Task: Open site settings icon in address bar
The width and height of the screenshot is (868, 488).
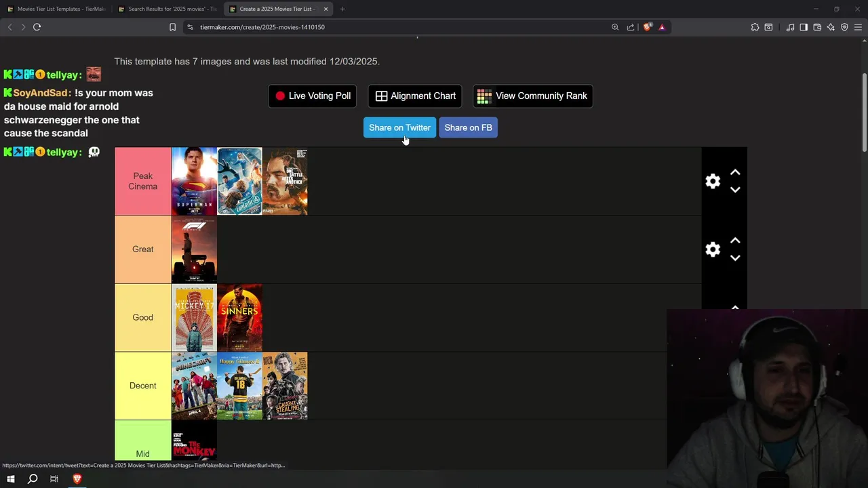Action: [x=191, y=27]
